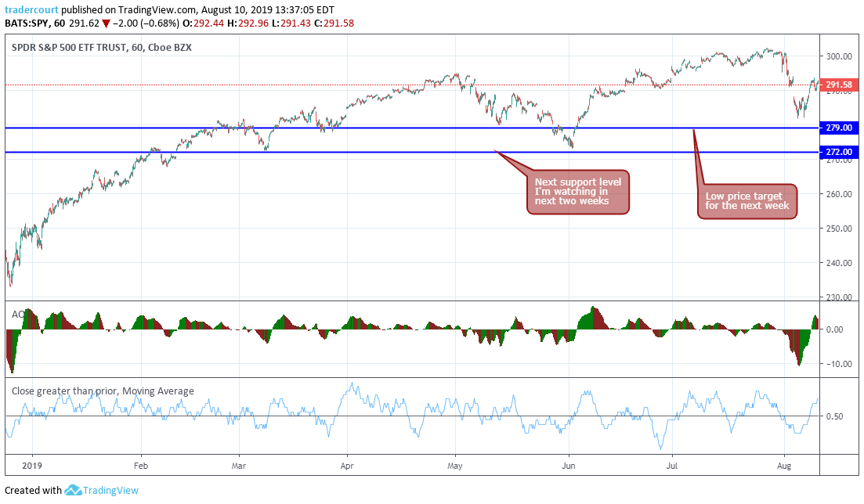The image size is (864, 504).
Task: Click the Mar label on time axis
Action: [x=239, y=466]
